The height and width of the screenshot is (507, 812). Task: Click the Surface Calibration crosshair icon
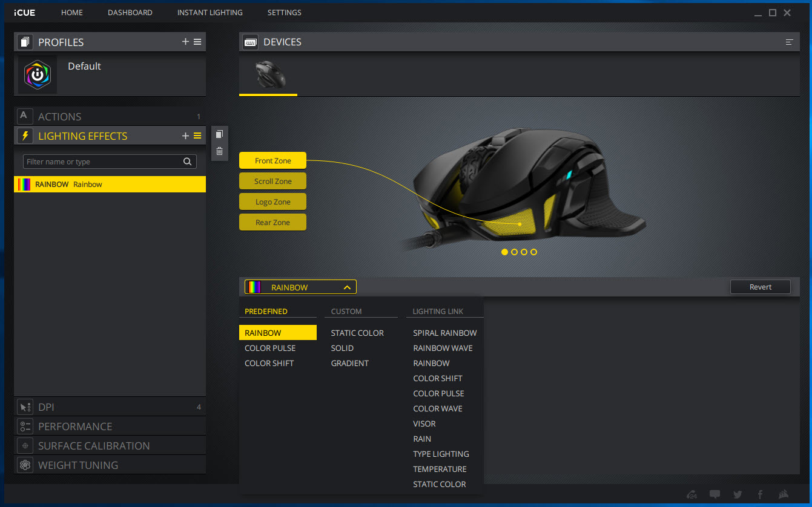[x=25, y=446]
